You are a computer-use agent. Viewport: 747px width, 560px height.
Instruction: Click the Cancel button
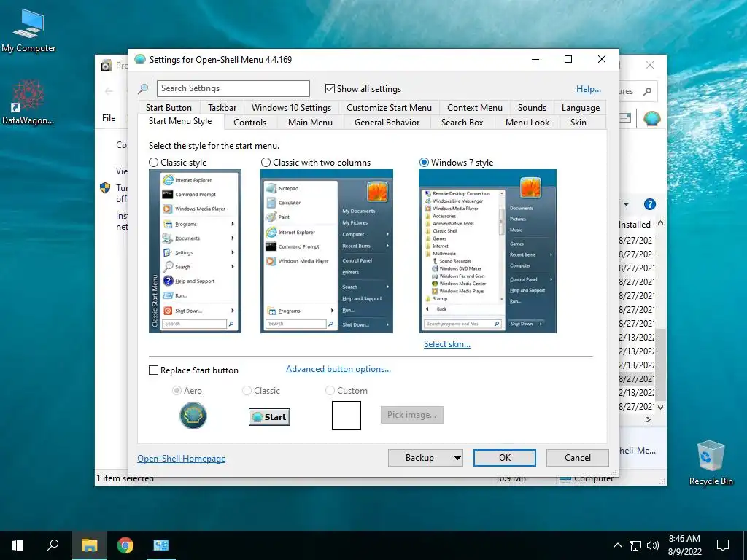point(578,458)
